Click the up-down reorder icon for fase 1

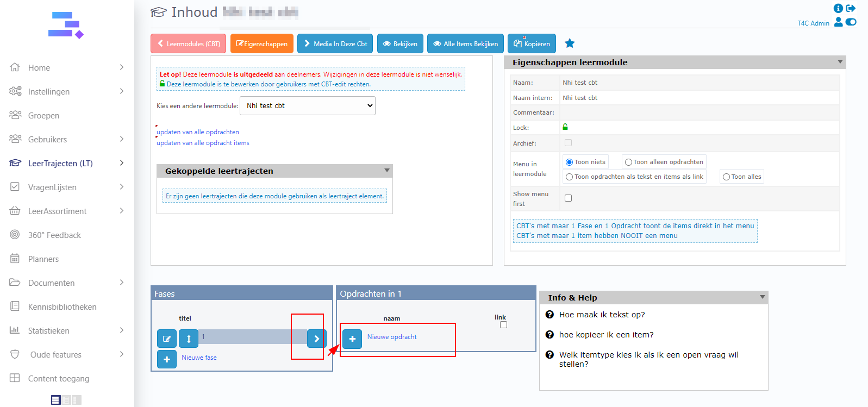(189, 339)
